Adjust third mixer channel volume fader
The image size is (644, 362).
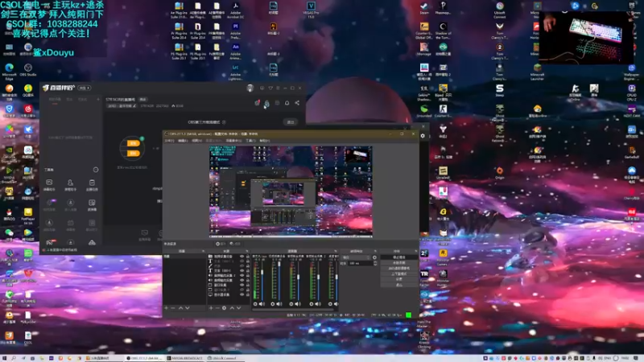298,277
